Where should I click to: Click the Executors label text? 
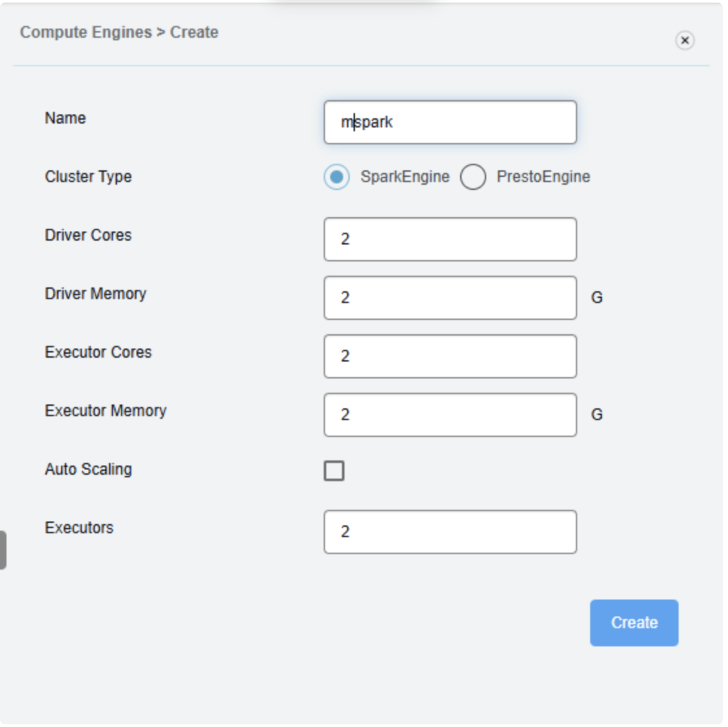(x=79, y=528)
